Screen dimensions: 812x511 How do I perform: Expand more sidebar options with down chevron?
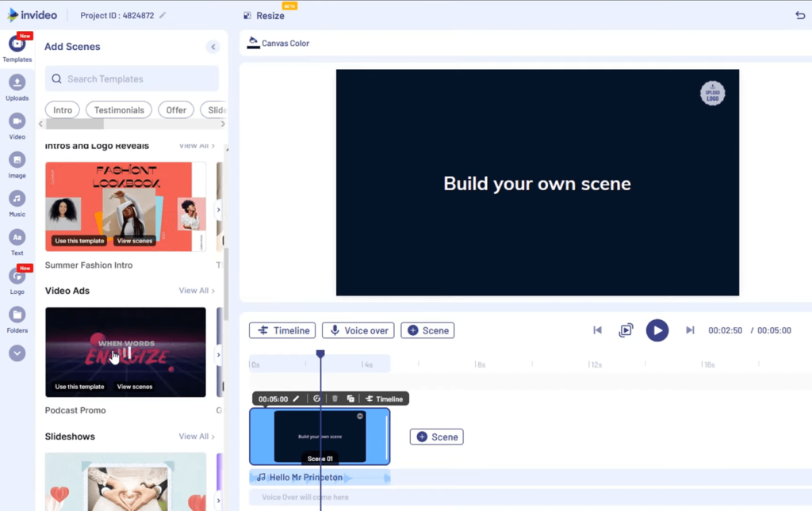(x=17, y=353)
